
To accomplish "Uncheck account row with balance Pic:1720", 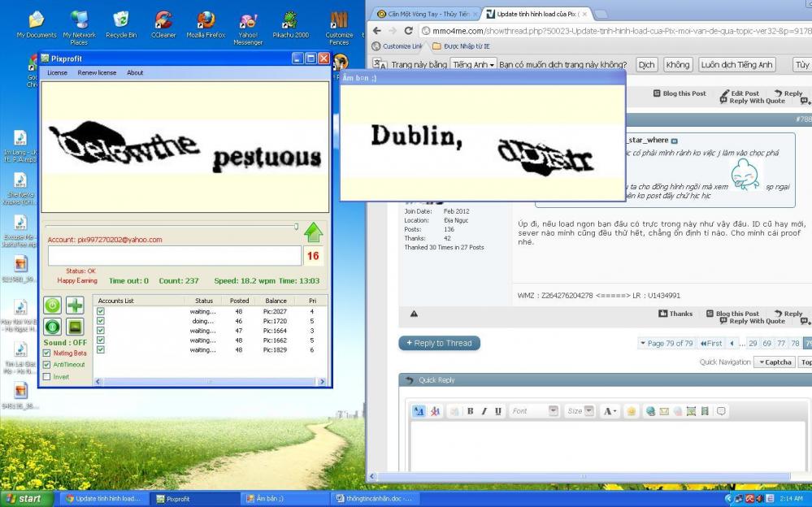I will [x=101, y=321].
